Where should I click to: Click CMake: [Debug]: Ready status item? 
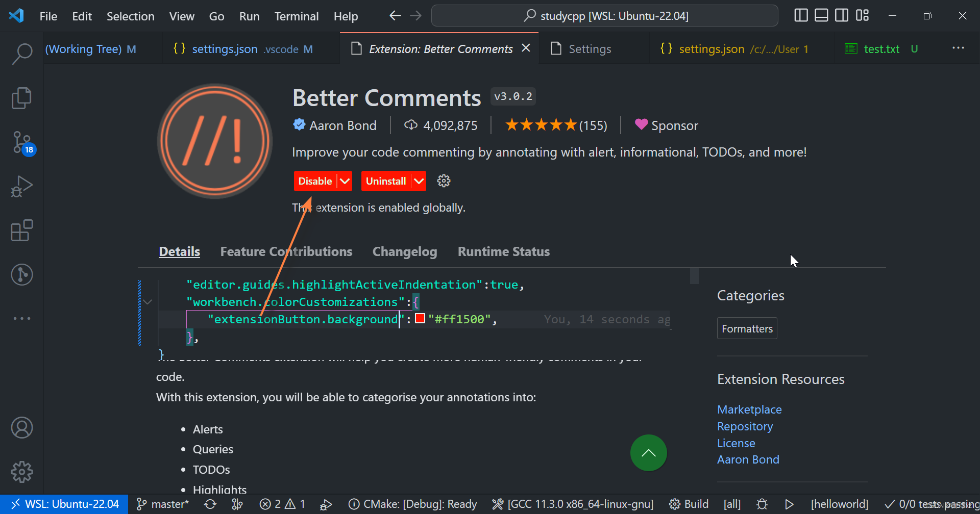(412, 504)
